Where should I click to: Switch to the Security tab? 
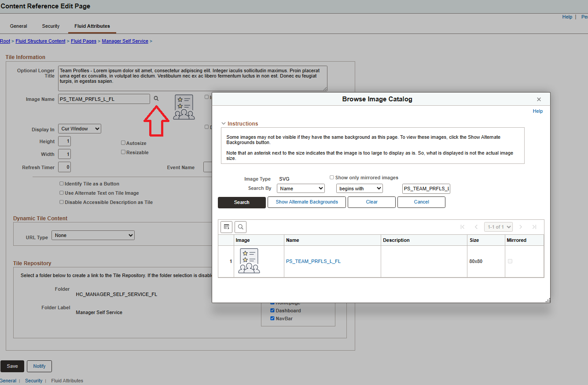(51, 26)
